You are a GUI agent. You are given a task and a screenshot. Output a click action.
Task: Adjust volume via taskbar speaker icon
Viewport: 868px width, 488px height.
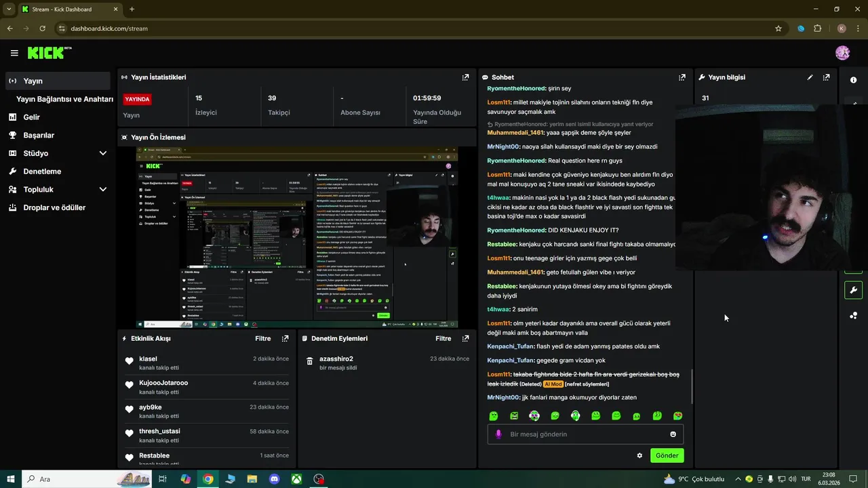point(792,479)
